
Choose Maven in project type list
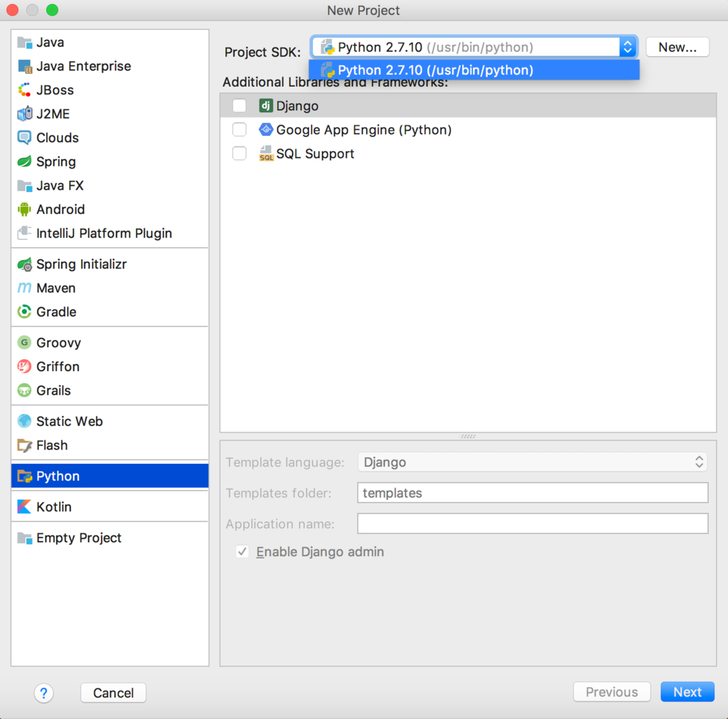pyautogui.click(x=55, y=288)
